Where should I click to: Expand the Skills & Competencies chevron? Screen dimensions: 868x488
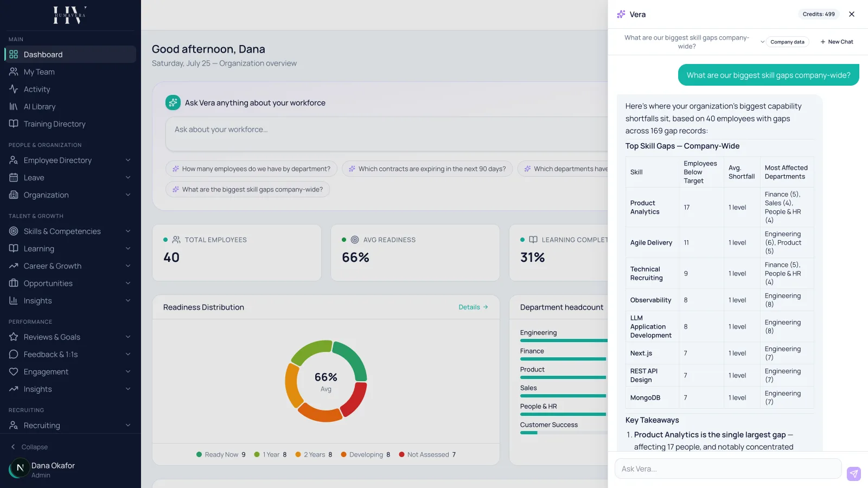tap(128, 231)
